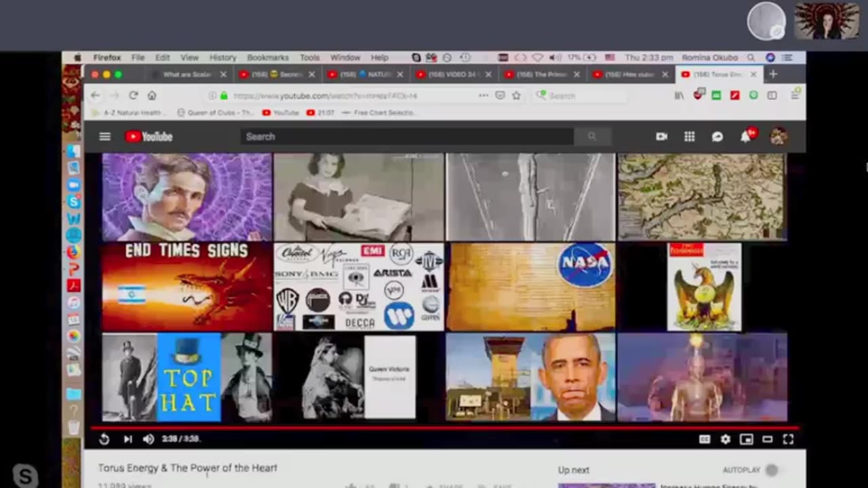Click the YouTube search magnifier button
868x488 pixels.
tap(592, 136)
